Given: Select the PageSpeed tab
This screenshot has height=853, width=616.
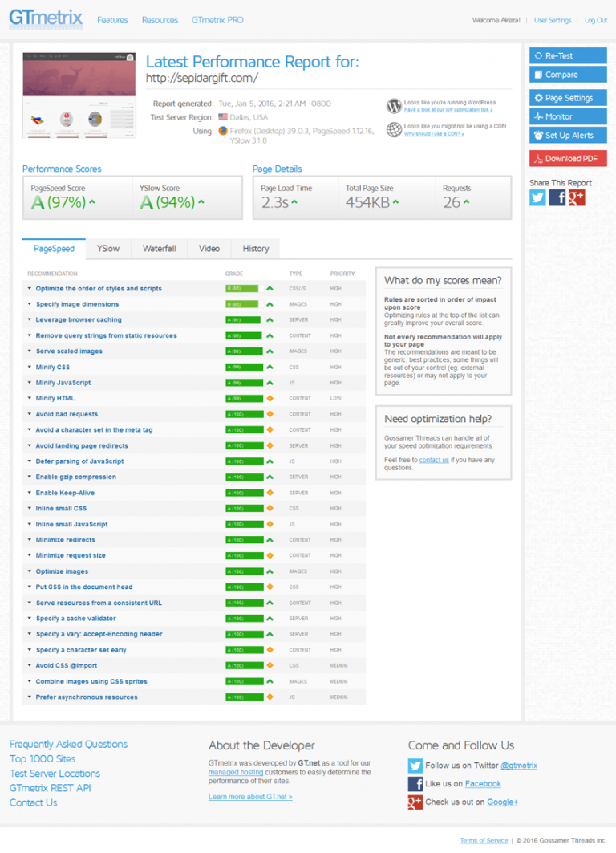Looking at the screenshot, I should (x=54, y=249).
